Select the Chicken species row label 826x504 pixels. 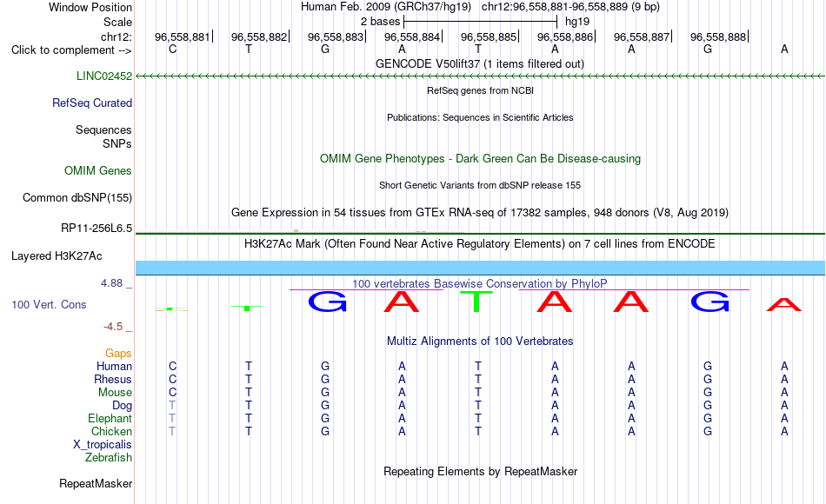(x=111, y=431)
